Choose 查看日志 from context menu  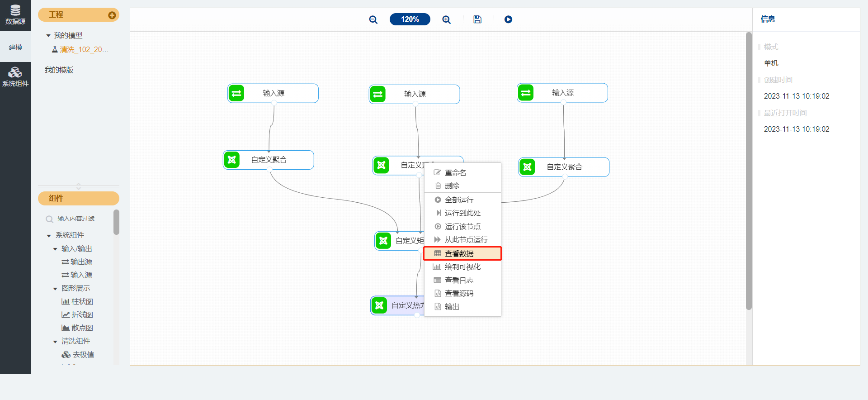click(x=462, y=281)
